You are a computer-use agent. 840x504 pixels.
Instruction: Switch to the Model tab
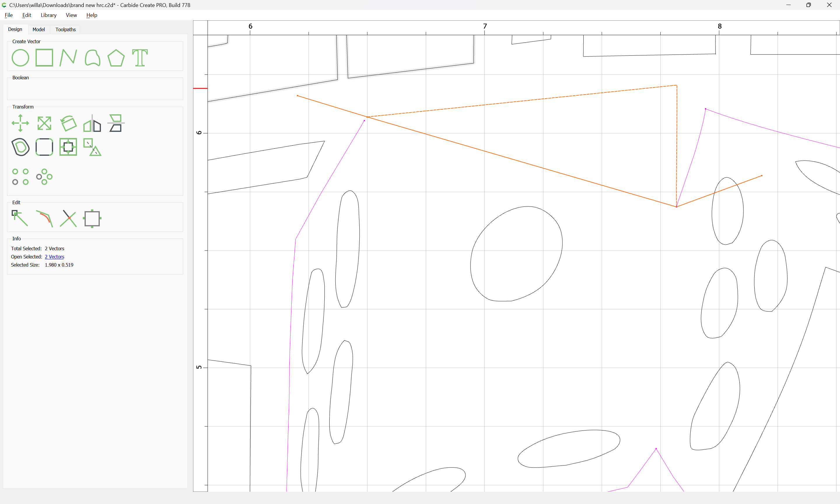click(x=39, y=29)
